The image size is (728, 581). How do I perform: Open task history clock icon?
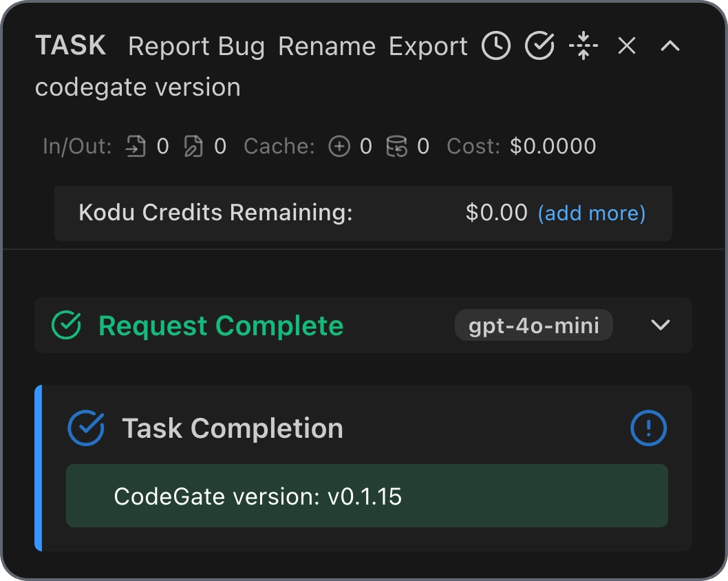[496, 45]
